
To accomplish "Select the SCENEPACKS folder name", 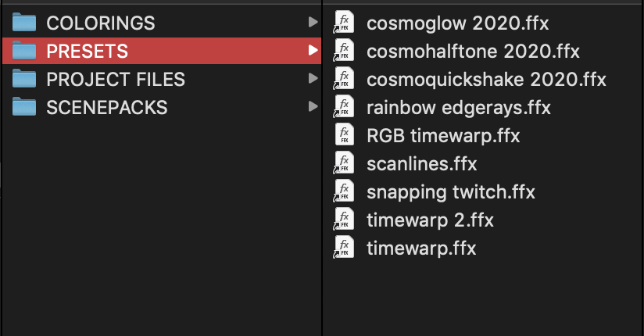I will coord(107,107).
